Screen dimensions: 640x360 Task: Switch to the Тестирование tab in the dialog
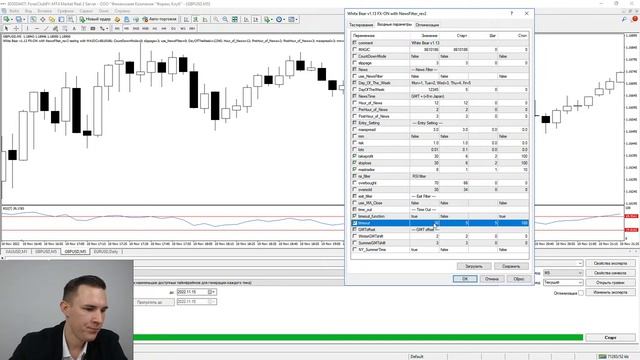click(x=361, y=25)
